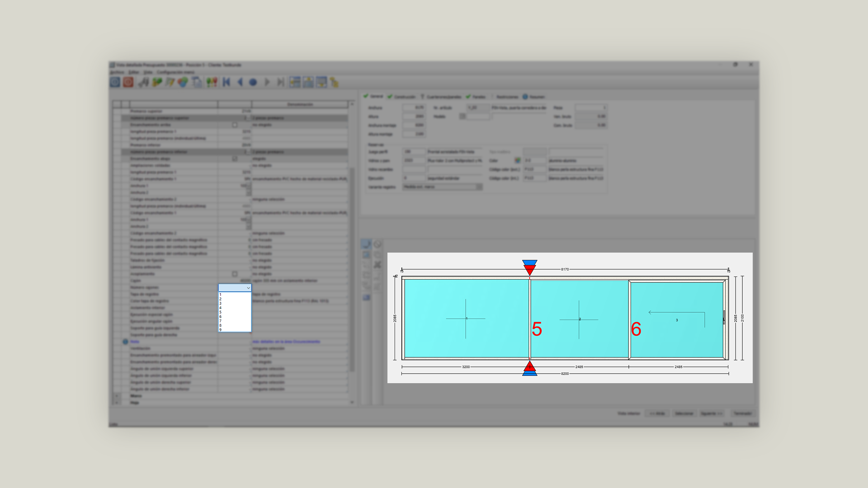Viewport: 868px width, 488px height.
Task: Click the Seleccionar button
Action: (x=684, y=413)
